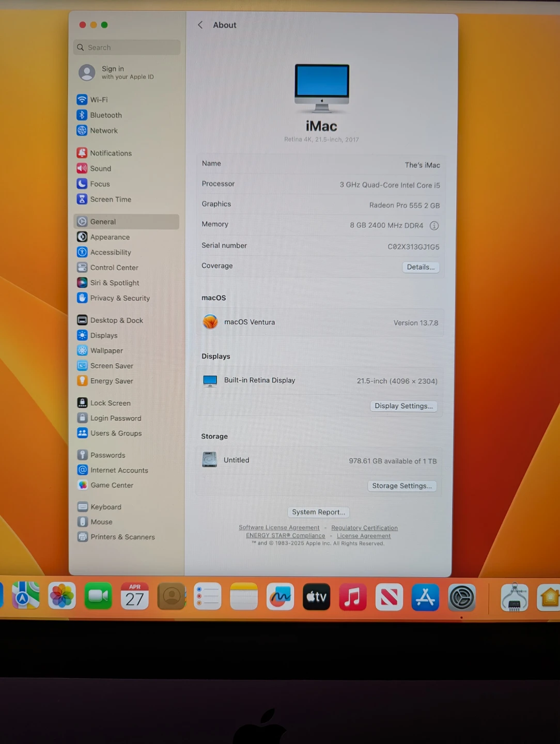Image resolution: width=560 pixels, height=744 pixels.
Task: Open System Report
Action: pos(318,512)
